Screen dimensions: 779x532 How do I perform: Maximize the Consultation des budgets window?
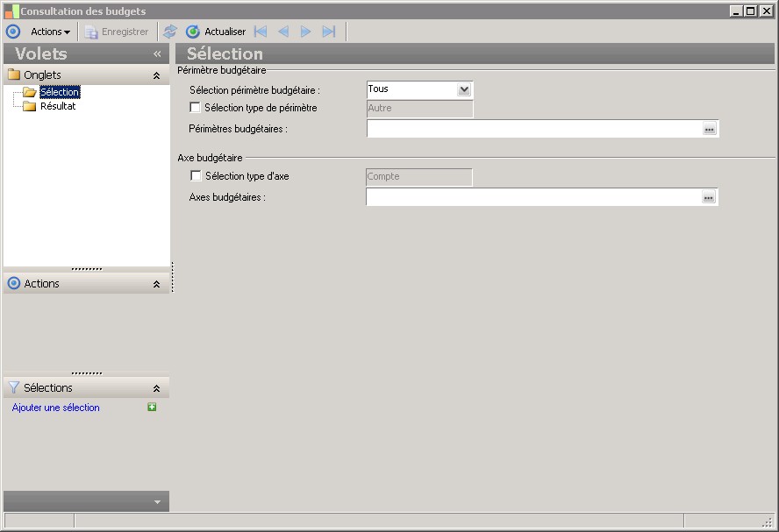click(751, 11)
